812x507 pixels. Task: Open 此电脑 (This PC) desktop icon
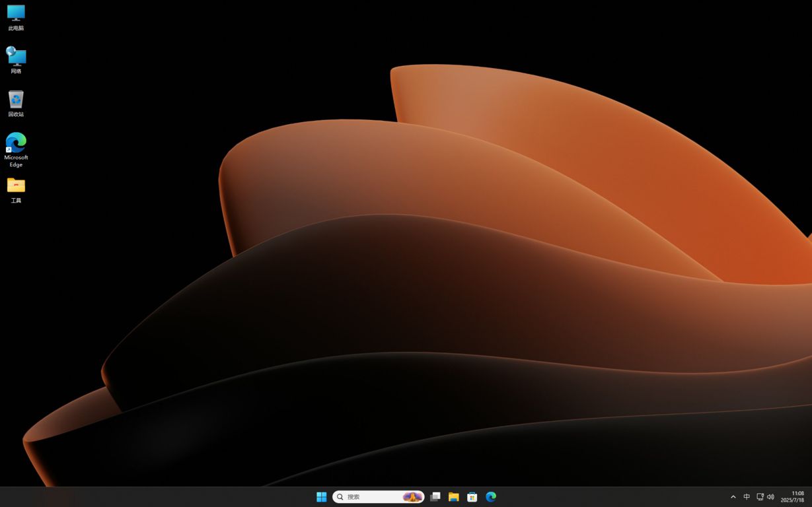(x=15, y=17)
